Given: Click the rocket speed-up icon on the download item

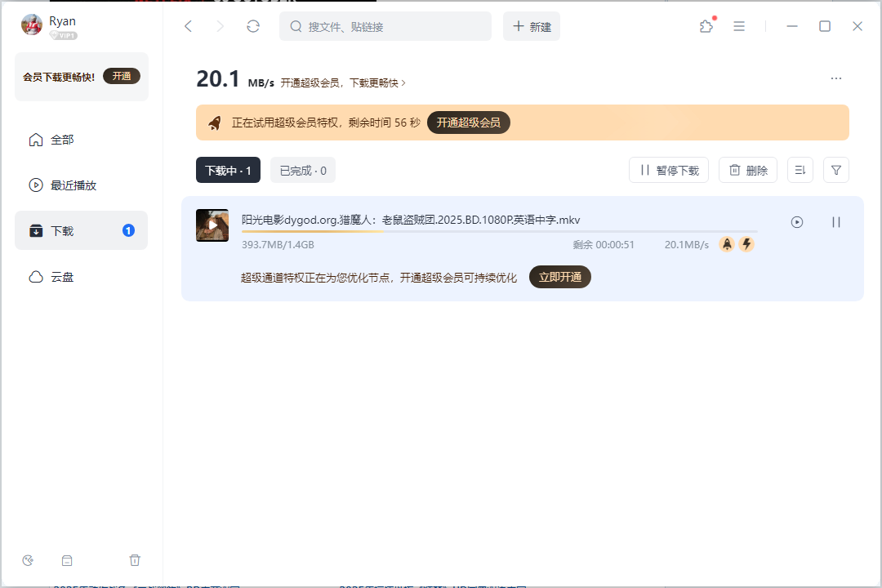Looking at the screenshot, I should click(726, 243).
